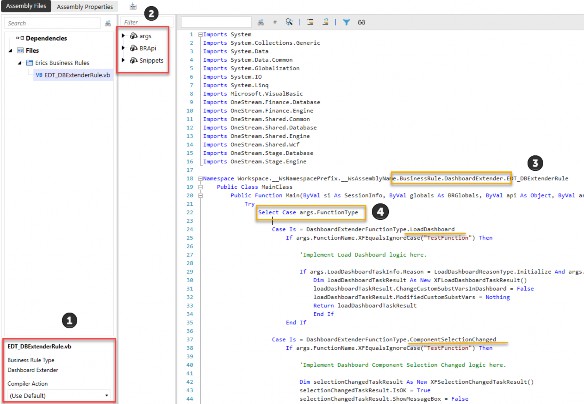Select the Erics Business Rules folder

click(57, 63)
